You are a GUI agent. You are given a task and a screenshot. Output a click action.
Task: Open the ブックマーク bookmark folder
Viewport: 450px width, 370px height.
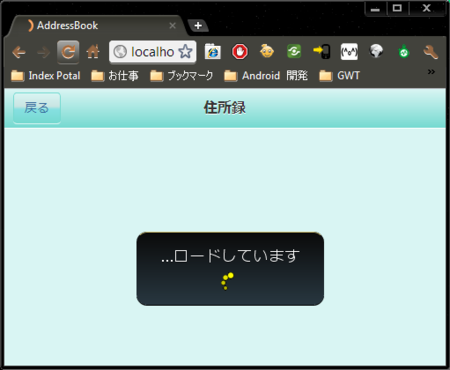tap(181, 76)
